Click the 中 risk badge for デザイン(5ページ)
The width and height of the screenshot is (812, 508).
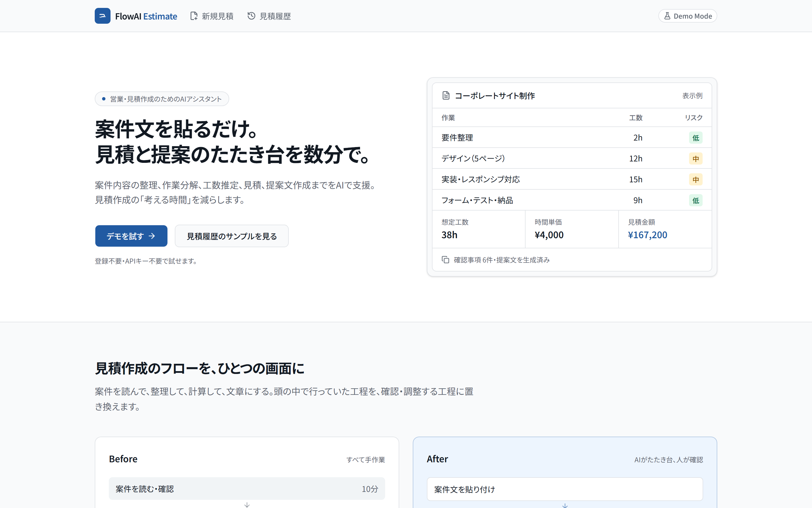[x=696, y=159]
